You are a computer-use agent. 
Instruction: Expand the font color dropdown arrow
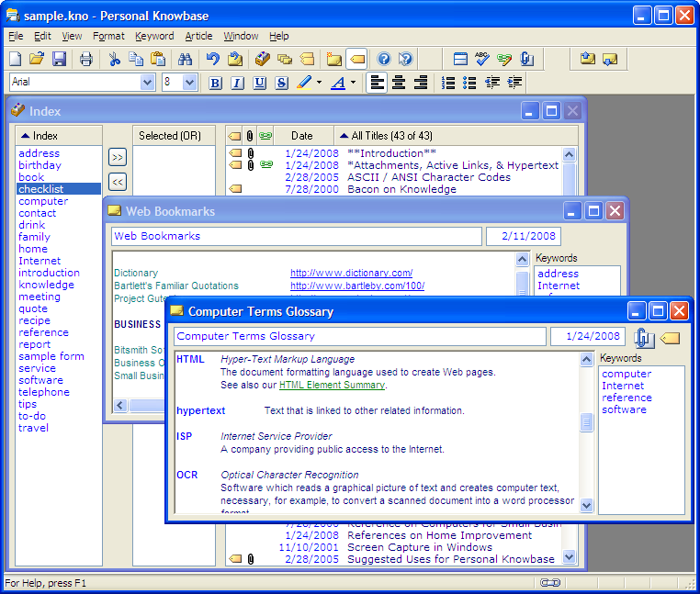[353, 84]
